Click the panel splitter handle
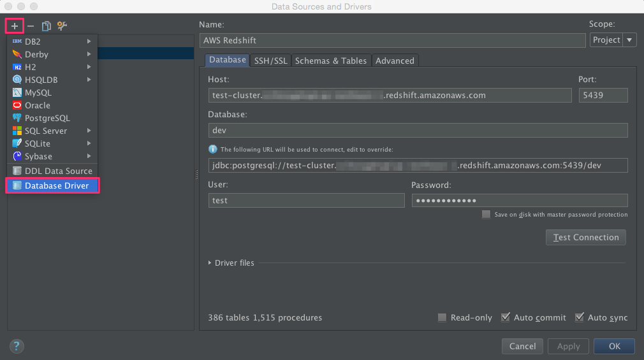Screen dimensions: 644x360 (x=196, y=175)
